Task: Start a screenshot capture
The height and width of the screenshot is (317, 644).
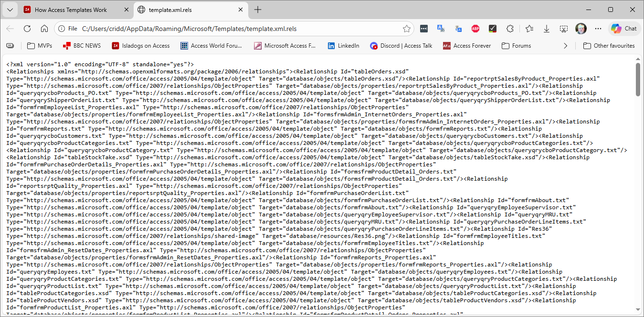Action: [x=564, y=29]
